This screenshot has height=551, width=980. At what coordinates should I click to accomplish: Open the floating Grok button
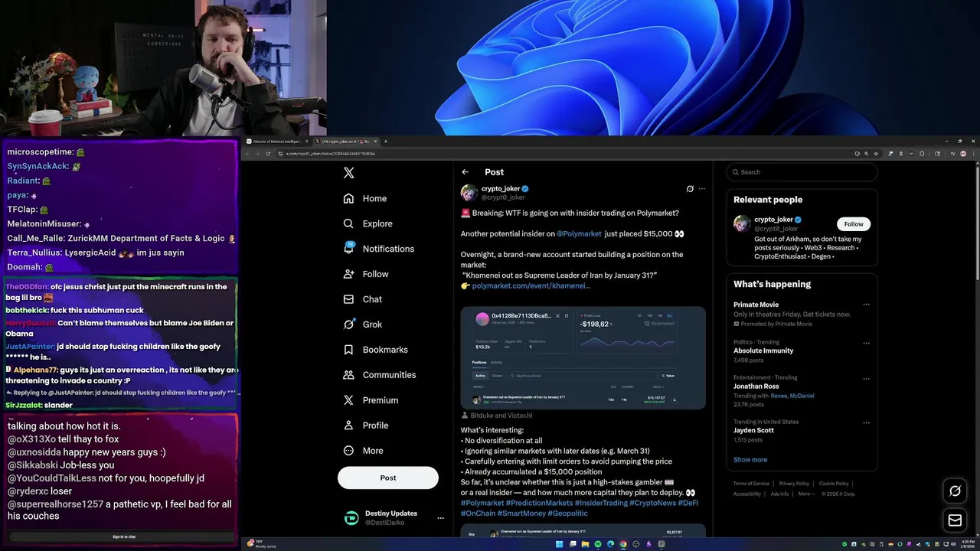tap(955, 491)
